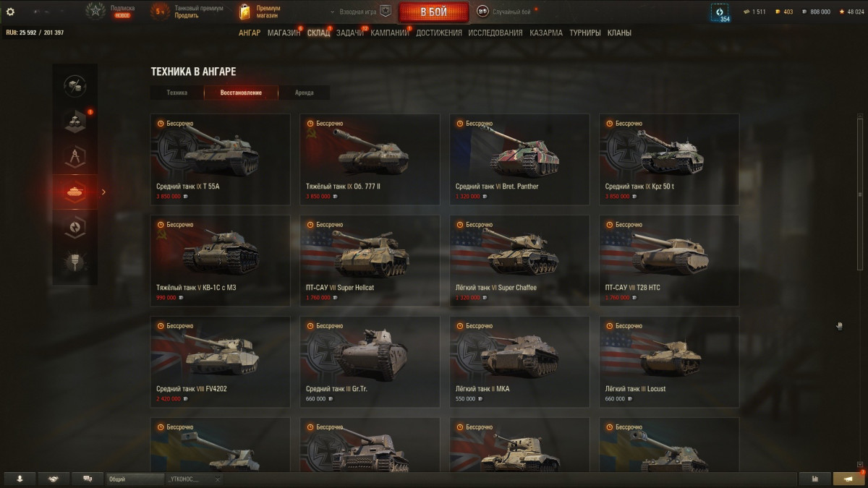Expand the sidebar with the arrow chevron
868x488 pixels.
(103, 192)
